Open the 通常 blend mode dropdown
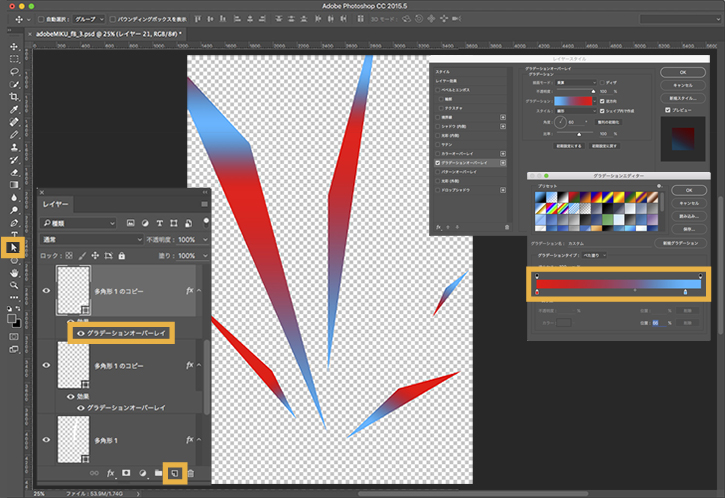 click(x=92, y=240)
